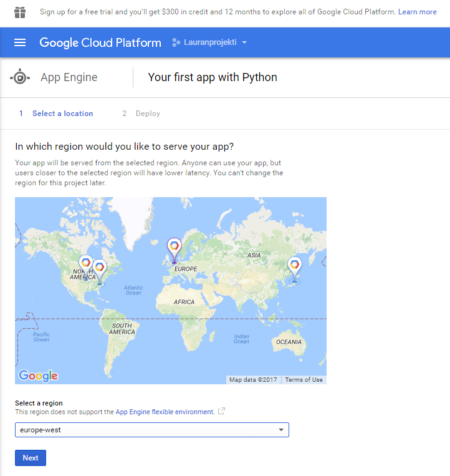Image resolution: width=450 pixels, height=476 pixels.
Task: Click the AFRICA label on the map
Action: click(x=184, y=302)
